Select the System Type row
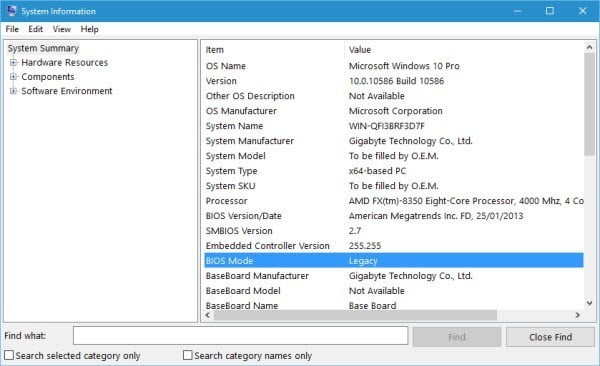 pyautogui.click(x=394, y=171)
